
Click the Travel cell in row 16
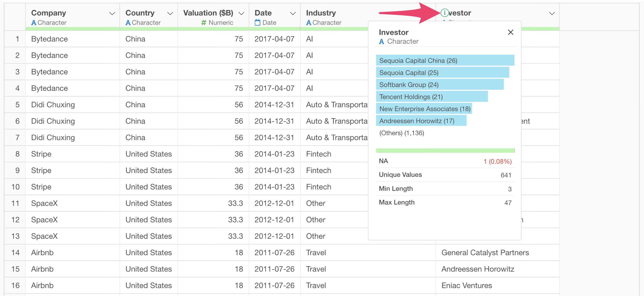click(x=368, y=285)
